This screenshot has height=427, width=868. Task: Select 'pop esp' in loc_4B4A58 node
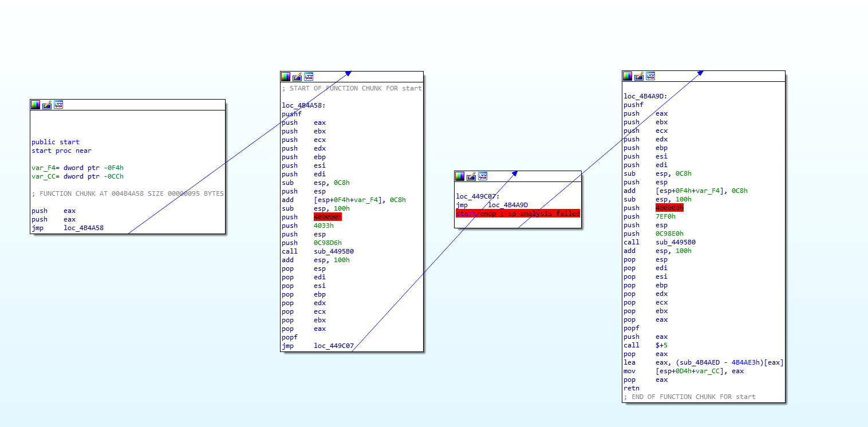(303, 268)
